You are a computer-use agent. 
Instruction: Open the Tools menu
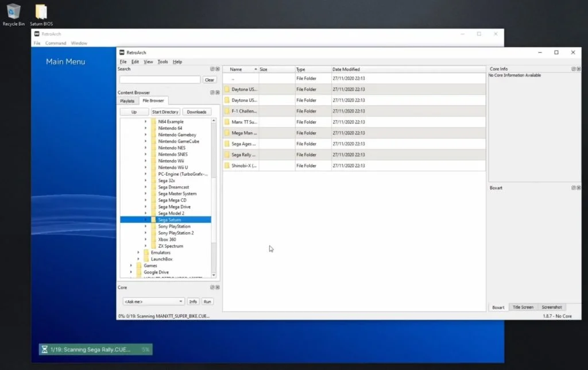click(x=163, y=62)
